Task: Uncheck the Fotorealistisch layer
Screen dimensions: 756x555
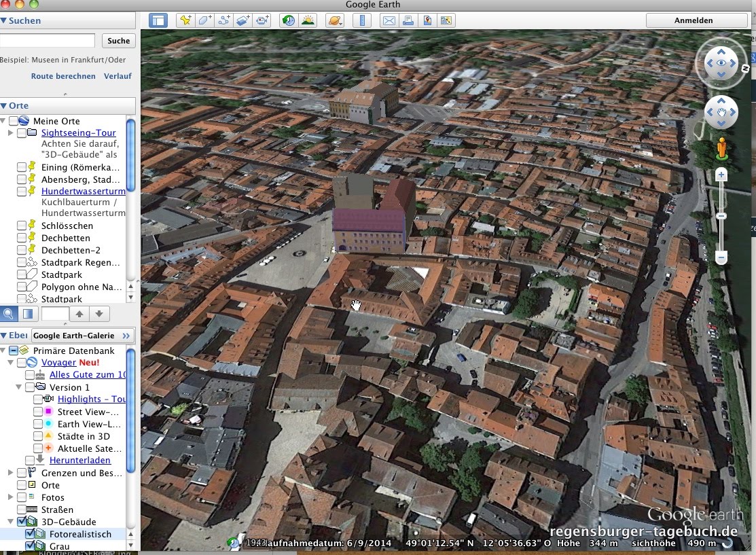Action: tap(30, 535)
